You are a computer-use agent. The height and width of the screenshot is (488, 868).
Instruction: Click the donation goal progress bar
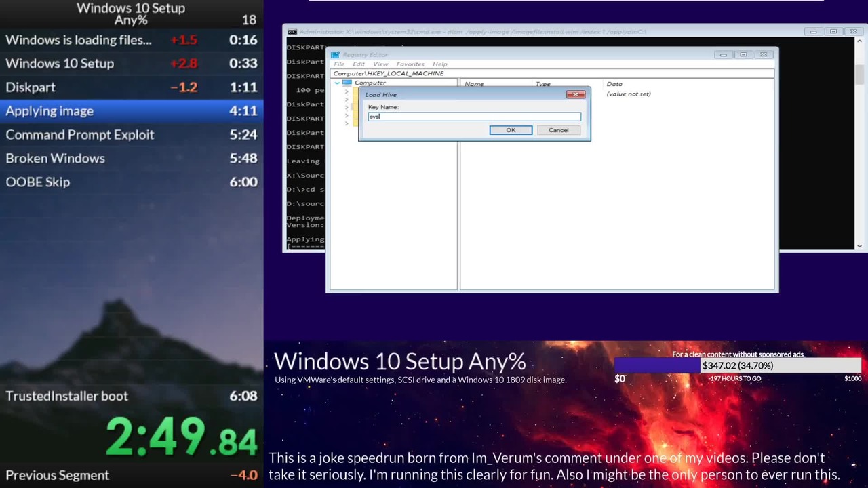click(737, 366)
